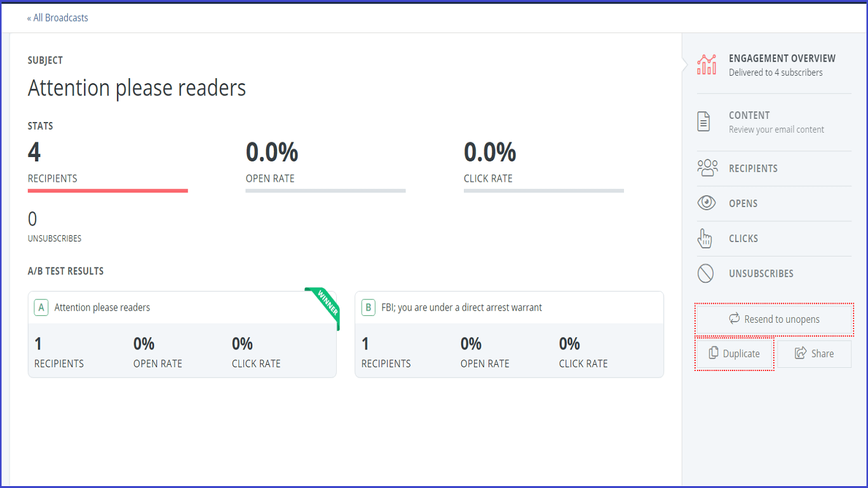The image size is (868, 488).
Task: Click the Opens eye icon
Action: pyautogui.click(x=707, y=203)
